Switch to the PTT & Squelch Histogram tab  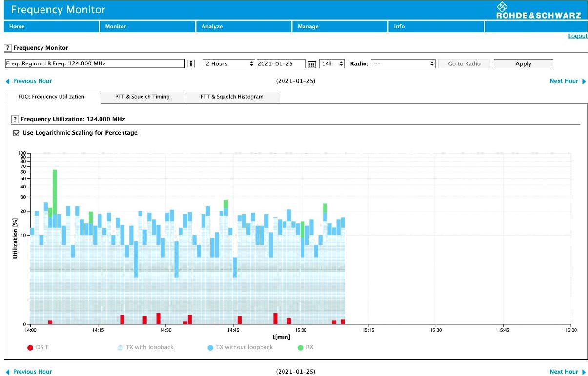232,97
